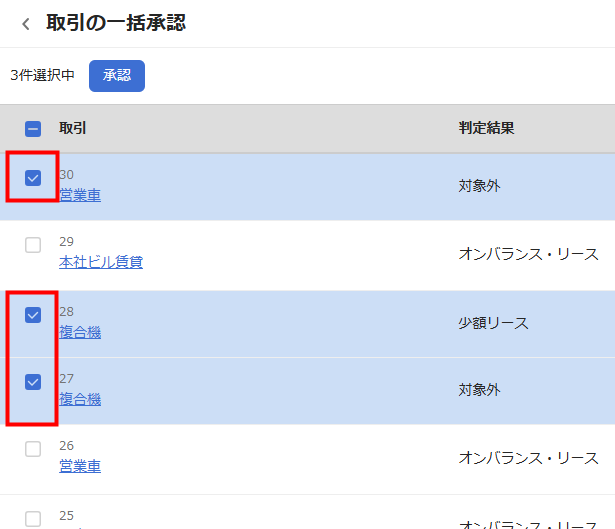Check the checkbox for transaction 29

click(x=33, y=245)
